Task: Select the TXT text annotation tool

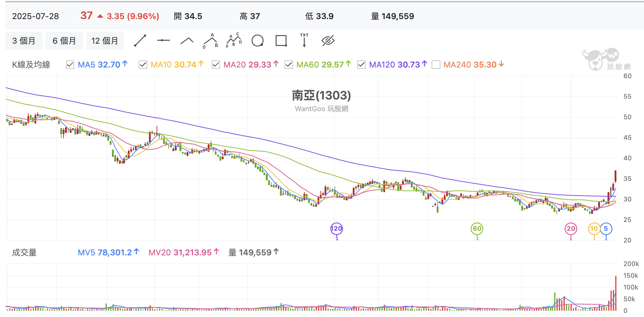Action: [x=304, y=40]
